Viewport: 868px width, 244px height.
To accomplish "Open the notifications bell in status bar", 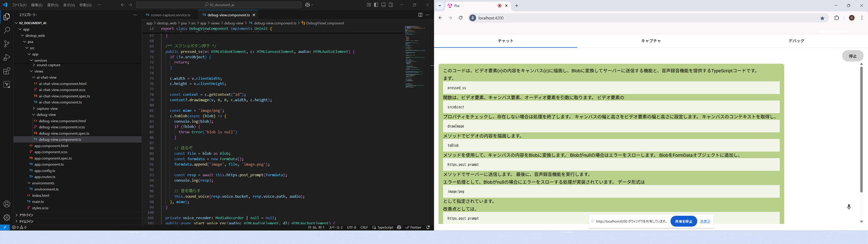I will pos(428,227).
